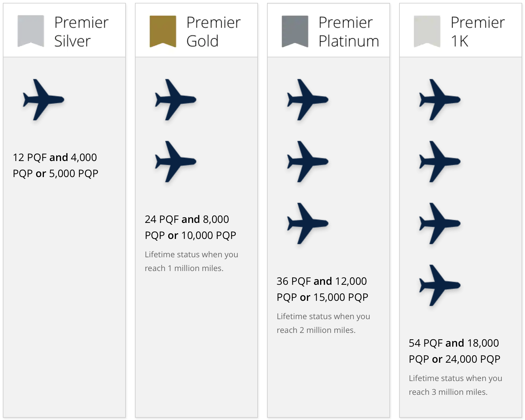Click the top airplane icon in 1K column
Screen dimensions: 525x420
(440, 100)
